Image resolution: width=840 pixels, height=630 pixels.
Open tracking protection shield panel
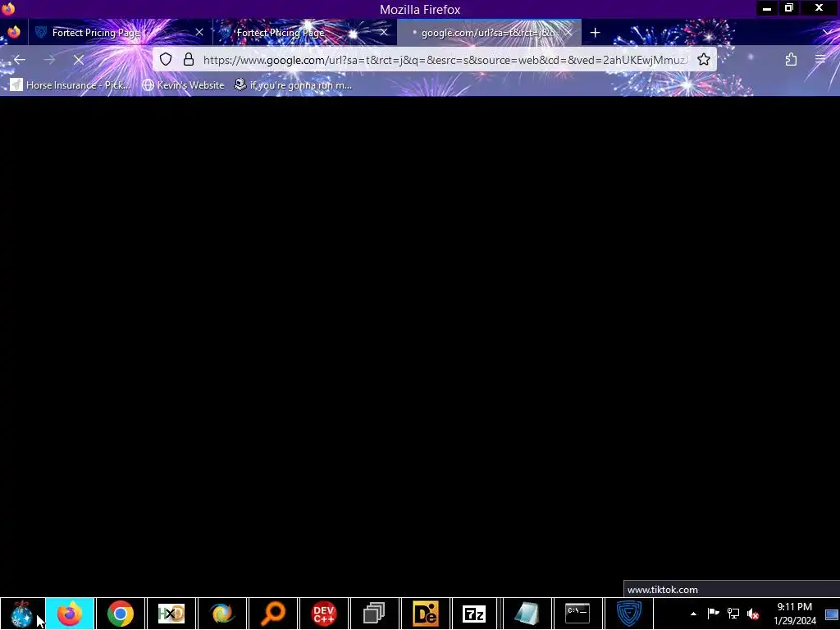point(166,59)
